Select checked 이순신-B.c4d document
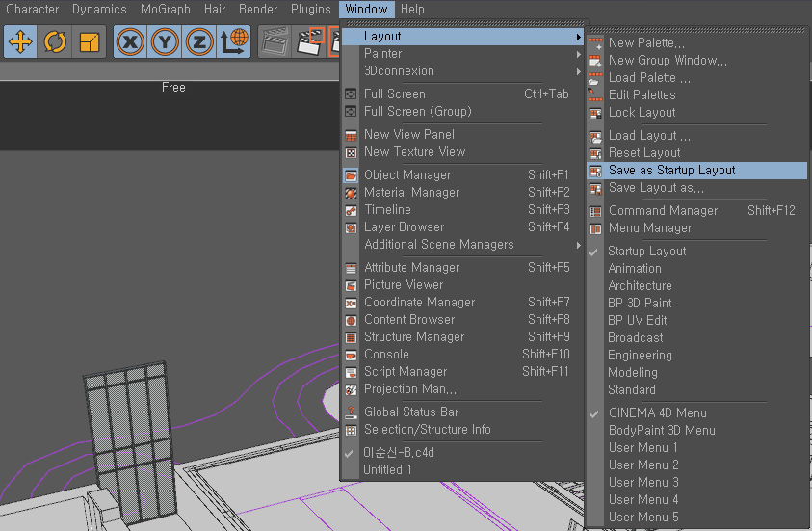 click(x=463, y=453)
